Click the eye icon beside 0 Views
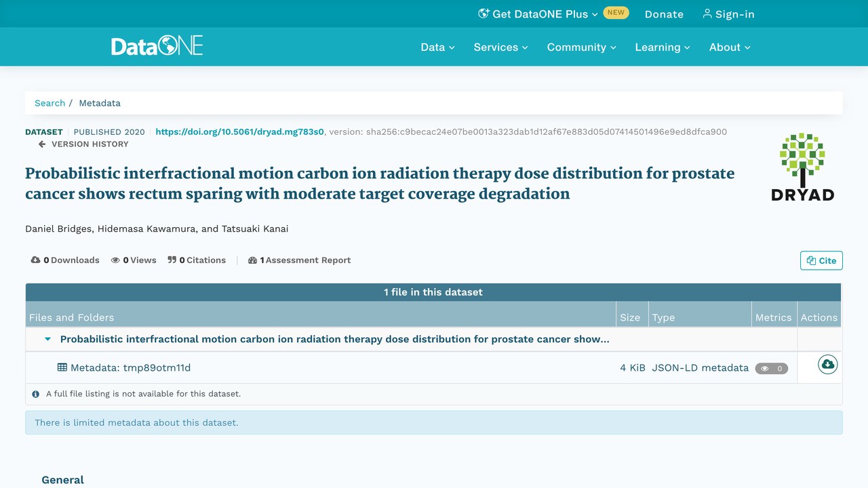This screenshot has width=868, height=488. 116,260
